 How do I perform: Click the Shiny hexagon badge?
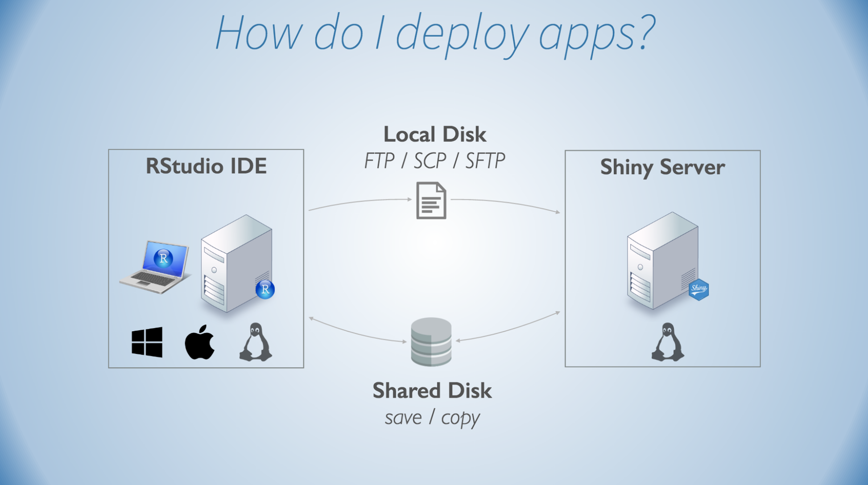click(x=699, y=289)
